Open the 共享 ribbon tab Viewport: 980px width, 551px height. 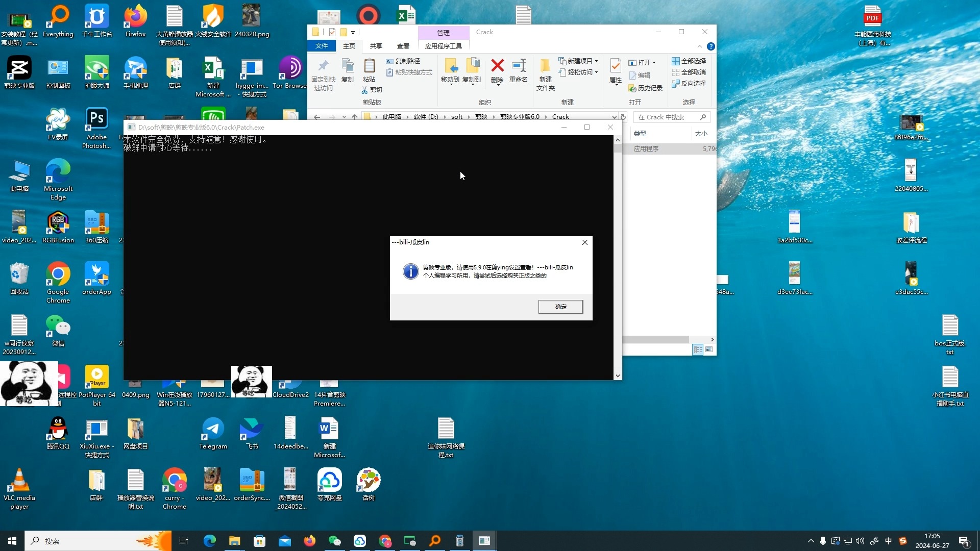pos(376,46)
